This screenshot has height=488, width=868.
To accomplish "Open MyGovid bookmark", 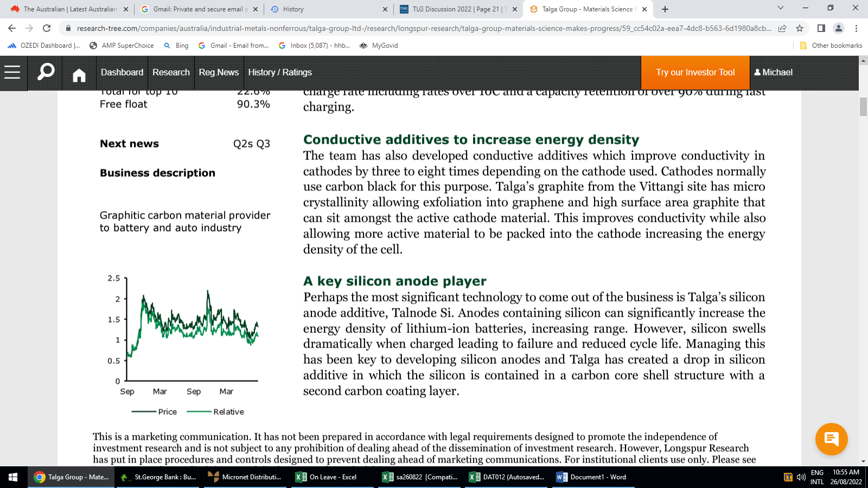I will pos(379,46).
